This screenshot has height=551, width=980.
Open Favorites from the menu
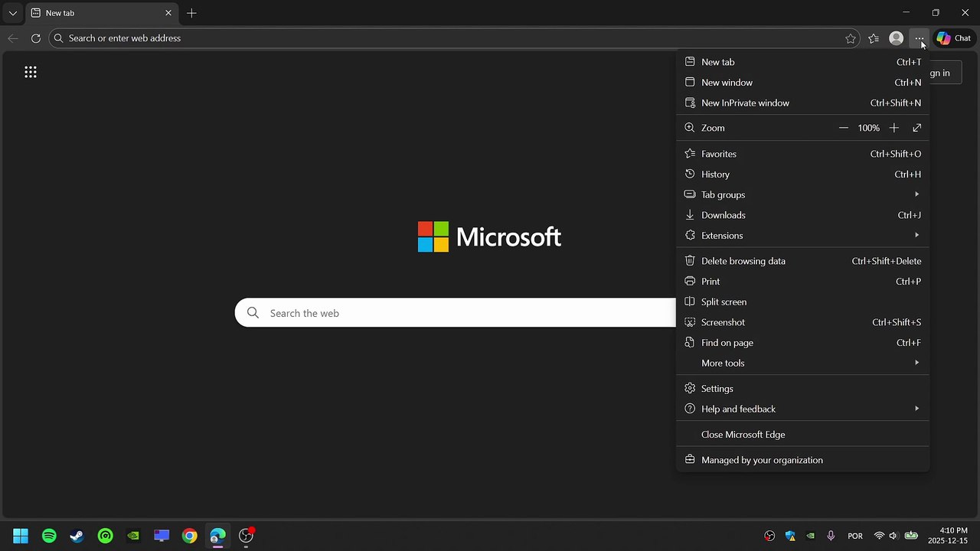802,154
